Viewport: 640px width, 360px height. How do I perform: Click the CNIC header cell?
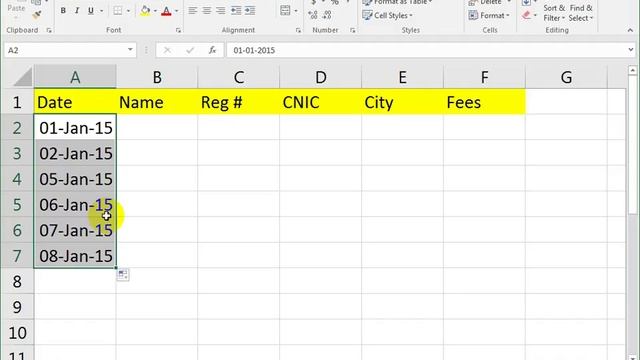click(320, 102)
